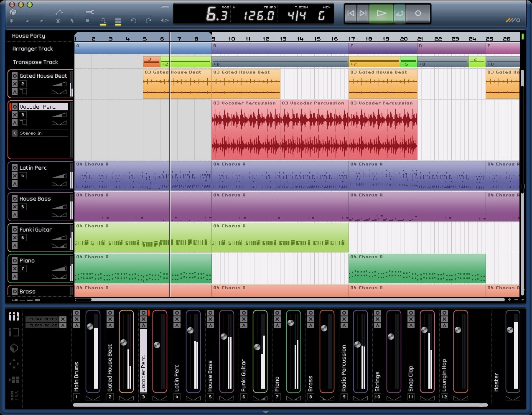The height and width of the screenshot is (415, 532).
Task: Open the Stereo In input selector
Action: point(43,133)
